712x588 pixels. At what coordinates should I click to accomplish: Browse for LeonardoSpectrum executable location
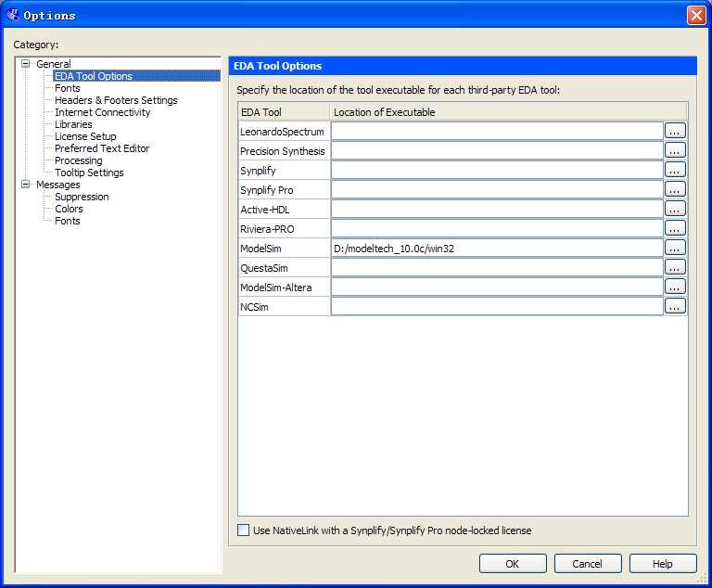[x=675, y=131]
